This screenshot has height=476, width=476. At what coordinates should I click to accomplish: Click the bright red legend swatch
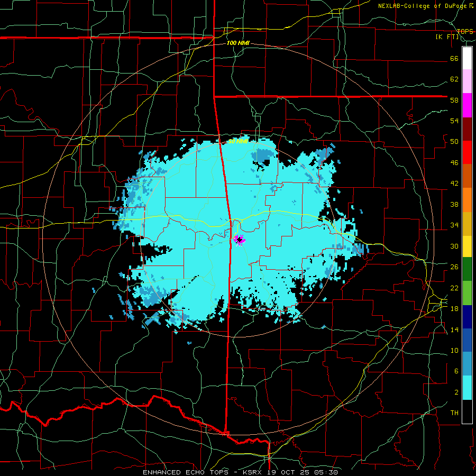[x=467, y=152]
